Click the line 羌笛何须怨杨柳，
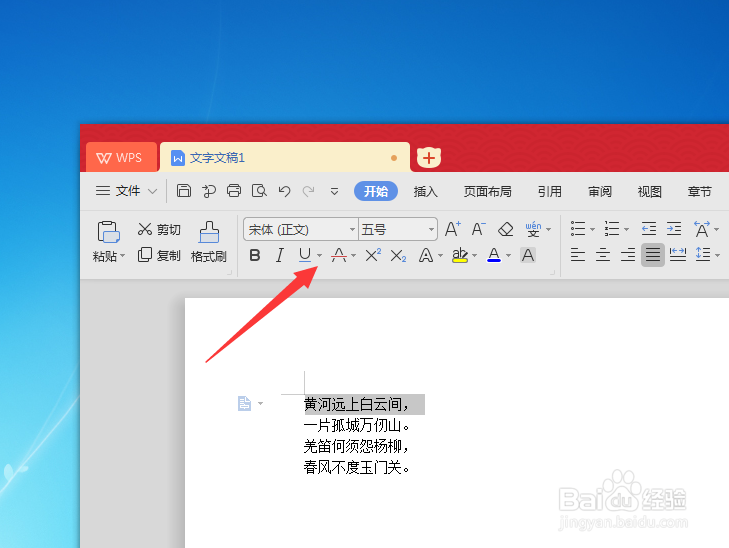Viewport: 729px width, 548px height. tap(357, 446)
